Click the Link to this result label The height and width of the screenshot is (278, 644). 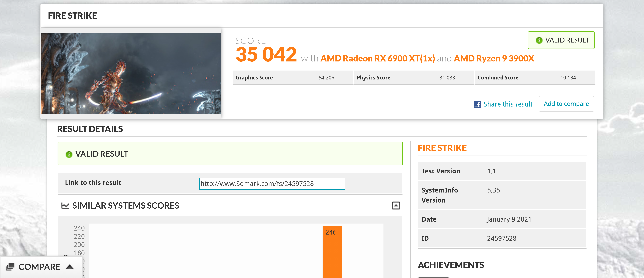coord(93,183)
